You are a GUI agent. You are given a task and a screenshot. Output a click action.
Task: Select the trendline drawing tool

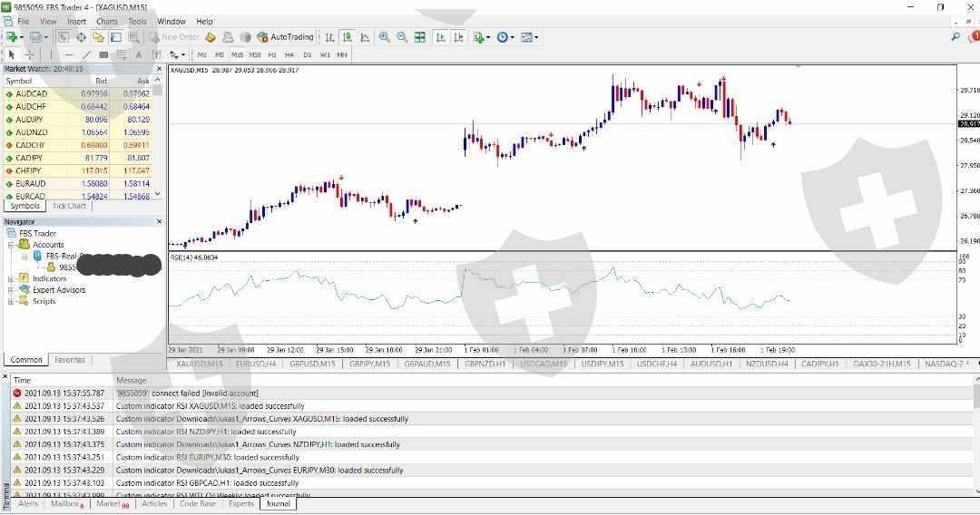pyautogui.click(x=87, y=54)
